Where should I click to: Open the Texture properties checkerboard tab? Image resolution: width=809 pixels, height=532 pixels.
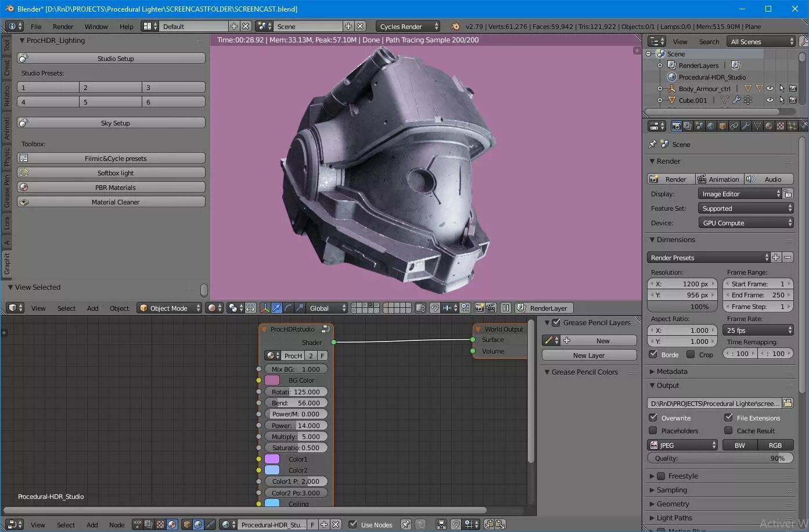pyautogui.click(x=781, y=126)
